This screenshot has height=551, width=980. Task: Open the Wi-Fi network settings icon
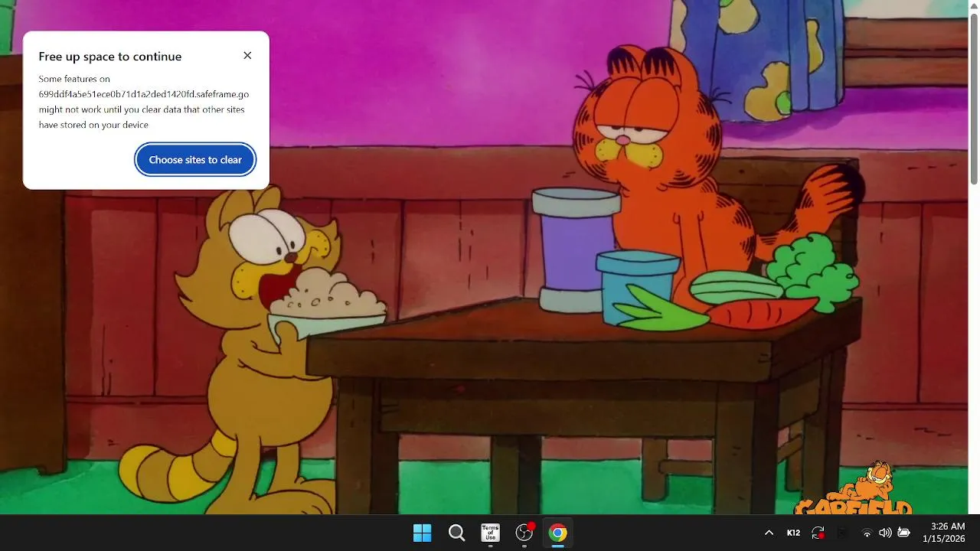(x=867, y=533)
